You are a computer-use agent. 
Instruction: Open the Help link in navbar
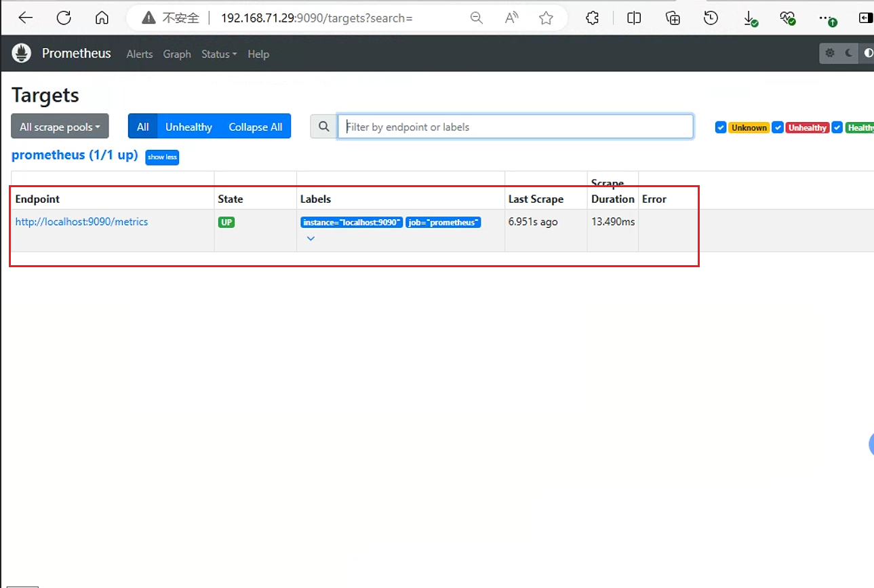pyautogui.click(x=258, y=54)
